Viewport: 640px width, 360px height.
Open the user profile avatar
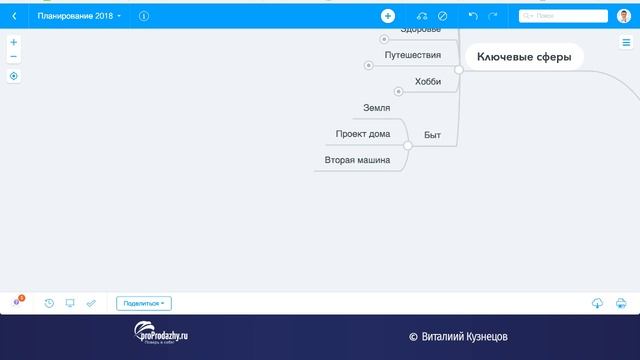pos(624,16)
